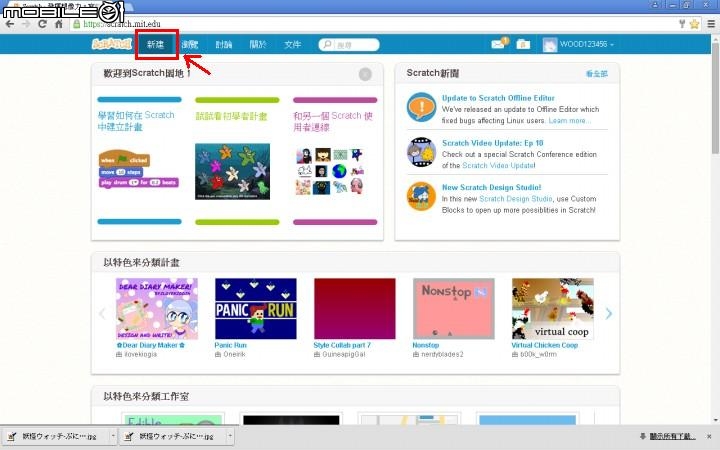Screen dimensions: 720x450
Task: Open Style Collab part 7 thumbnail
Action: tap(354, 309)
